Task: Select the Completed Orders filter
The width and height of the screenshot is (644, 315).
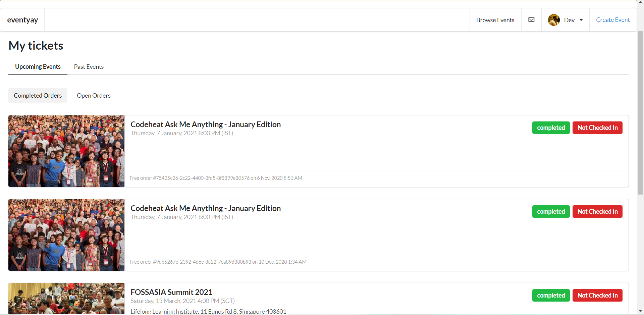Action: (x=38, y=95)
